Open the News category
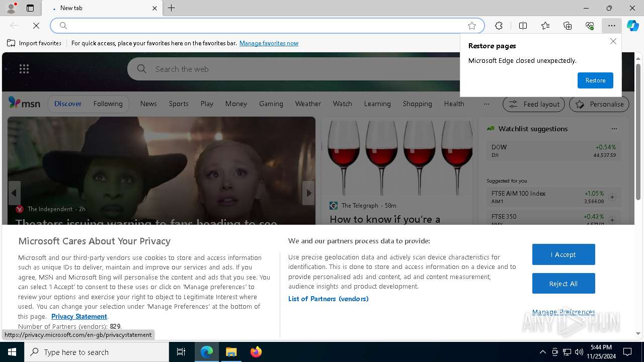Screen dimensions: 644x362 (x=148, y=104)
